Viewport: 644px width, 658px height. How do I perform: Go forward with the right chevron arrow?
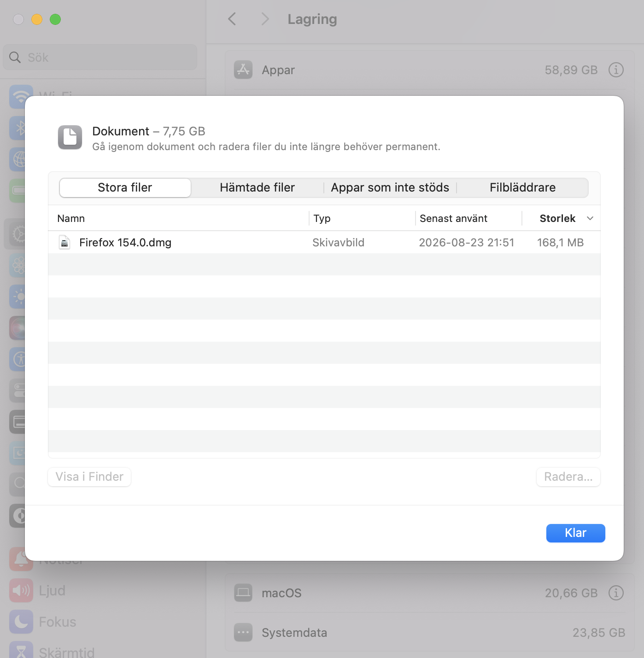pos(264,19)
